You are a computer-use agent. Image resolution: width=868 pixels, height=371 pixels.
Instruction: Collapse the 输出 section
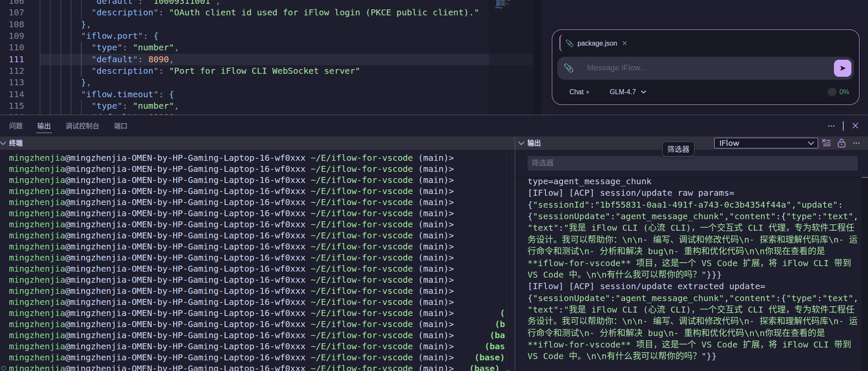click(x=521, y=143)
